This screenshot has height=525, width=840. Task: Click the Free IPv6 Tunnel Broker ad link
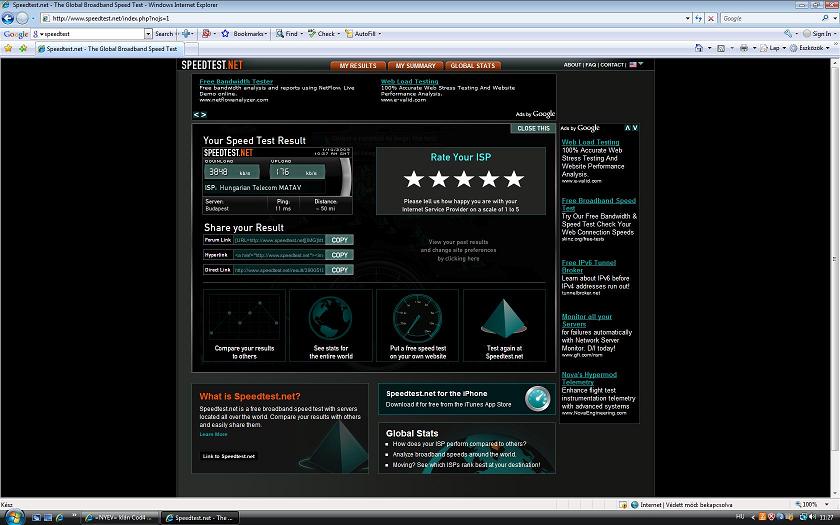pyautogui.click(x=588, y=266)
